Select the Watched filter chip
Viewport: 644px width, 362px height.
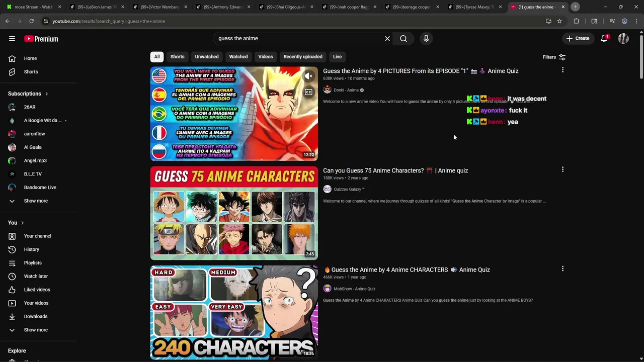click(x=238, y=57)
